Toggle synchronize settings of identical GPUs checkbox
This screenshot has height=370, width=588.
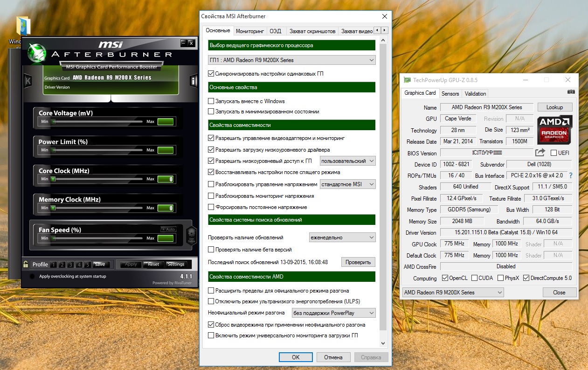[x=211, y=74]
